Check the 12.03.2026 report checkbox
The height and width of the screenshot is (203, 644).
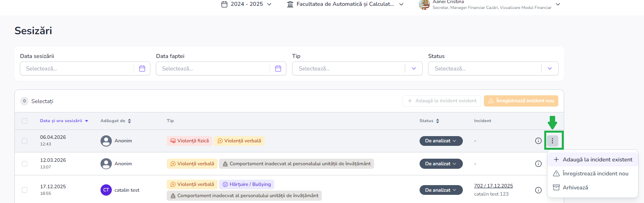pyautogui.click(x=25, y=164)
